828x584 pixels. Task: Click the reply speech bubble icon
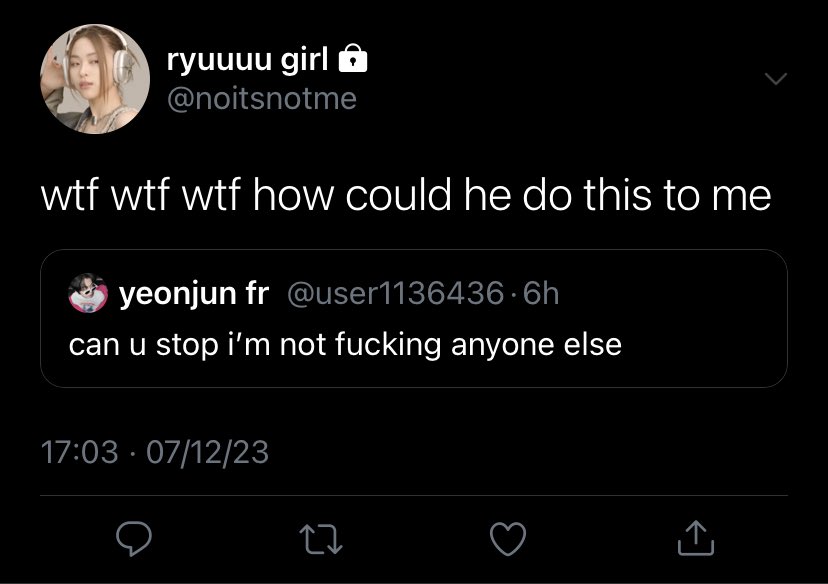click(x=134, y=538)
